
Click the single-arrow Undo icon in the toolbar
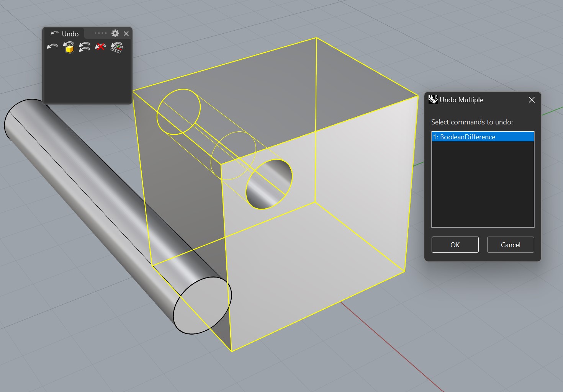pos(52,47)
